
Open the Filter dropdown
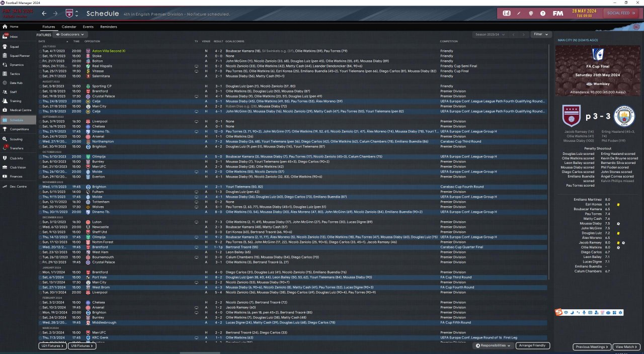(541, 34)
